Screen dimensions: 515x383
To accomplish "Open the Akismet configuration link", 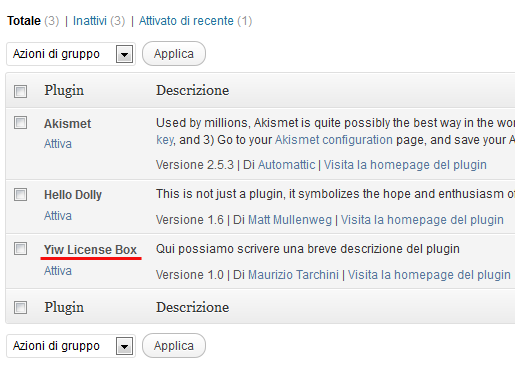I will pyautogui.click(x=334, y=140).
